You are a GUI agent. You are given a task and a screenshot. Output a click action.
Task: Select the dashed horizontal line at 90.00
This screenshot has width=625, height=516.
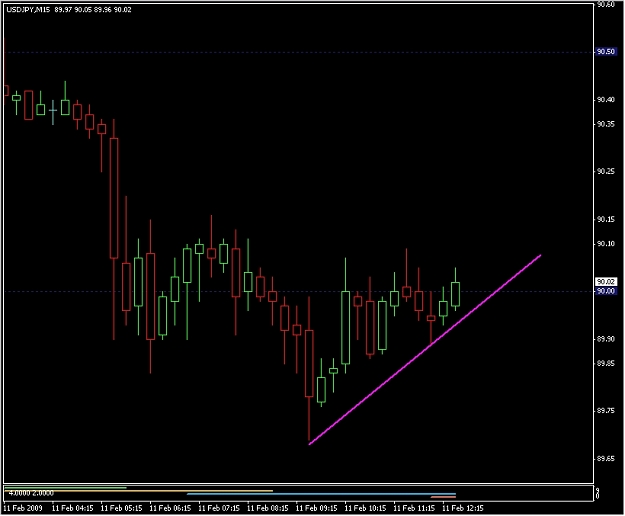click(299, 292)
